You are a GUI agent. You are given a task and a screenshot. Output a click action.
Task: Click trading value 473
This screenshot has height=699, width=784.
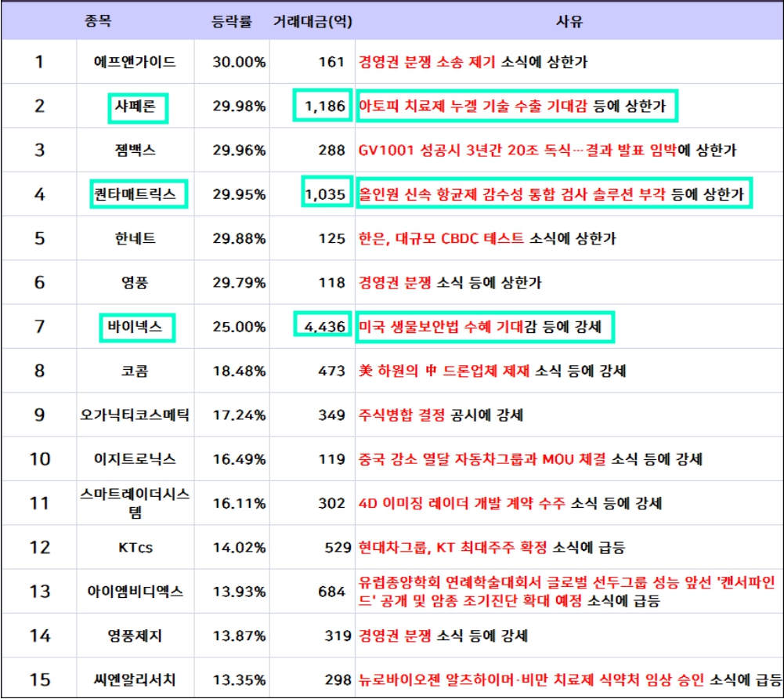click(331, 371)
